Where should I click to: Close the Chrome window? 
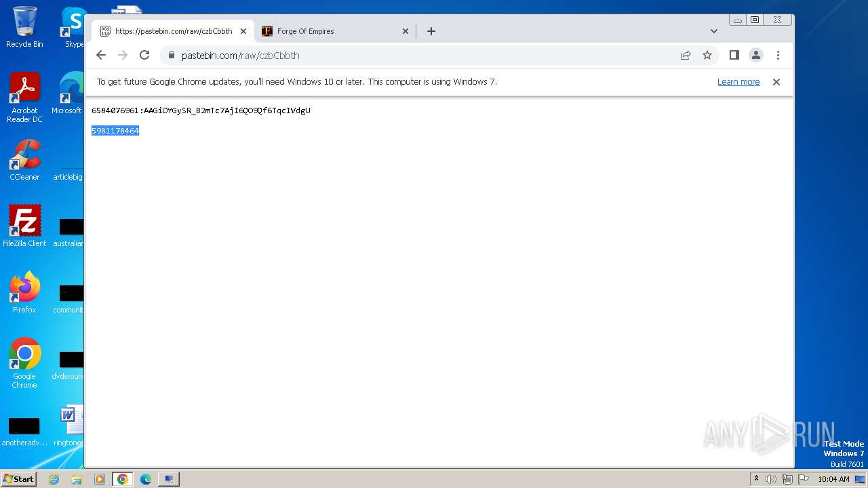(x=778, y=20)
